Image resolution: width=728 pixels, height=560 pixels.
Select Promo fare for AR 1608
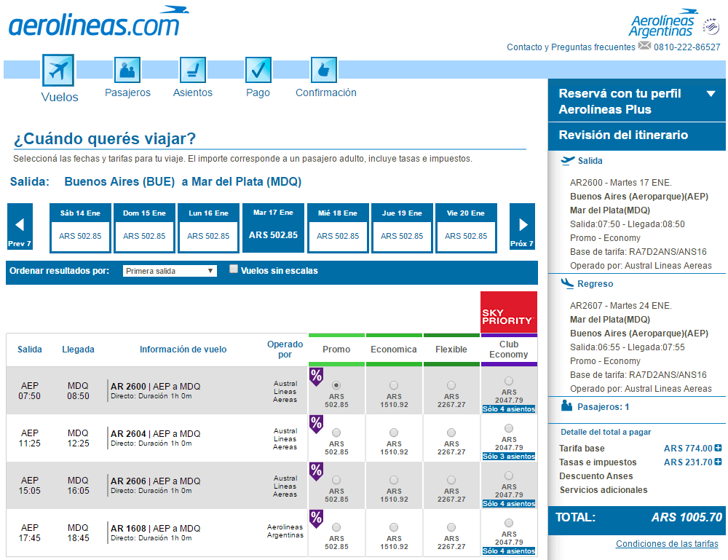[x=336, y=527]
